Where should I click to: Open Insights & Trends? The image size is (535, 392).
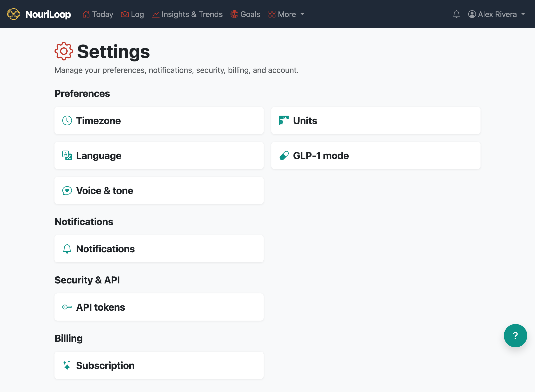[x=187, y=14]
